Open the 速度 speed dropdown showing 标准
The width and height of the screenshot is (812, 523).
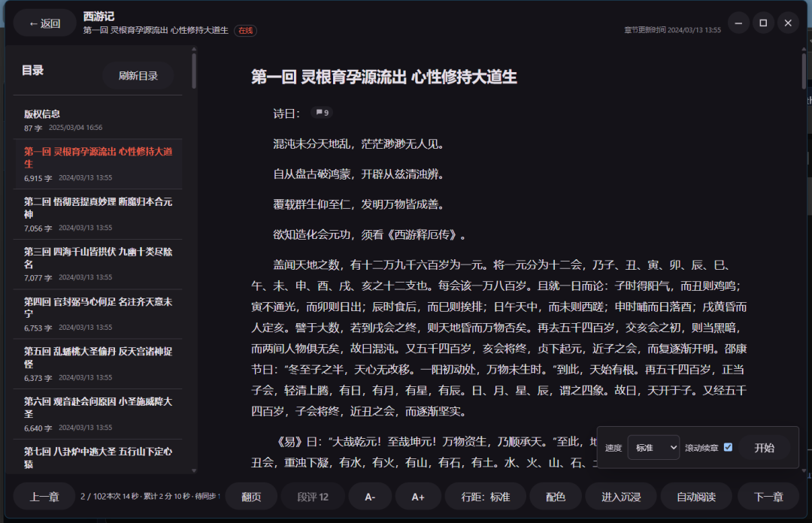pyautogui.click(x=653, y=447)
